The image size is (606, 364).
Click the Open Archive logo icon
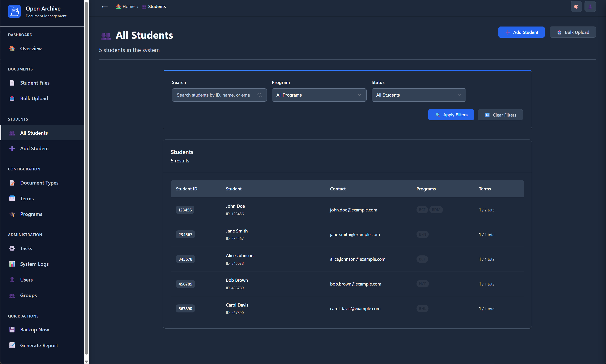pyautogui.click(x=14, y=12)
